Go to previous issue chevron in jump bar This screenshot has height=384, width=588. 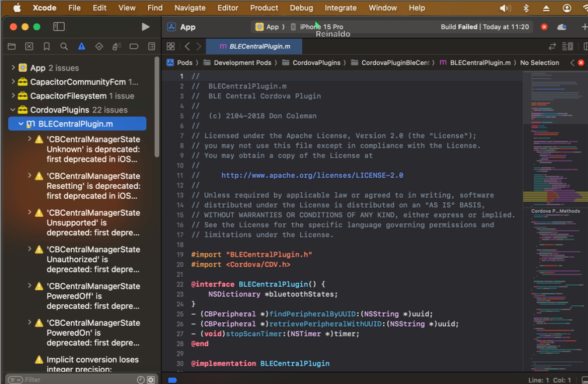[x=572, y=62]
